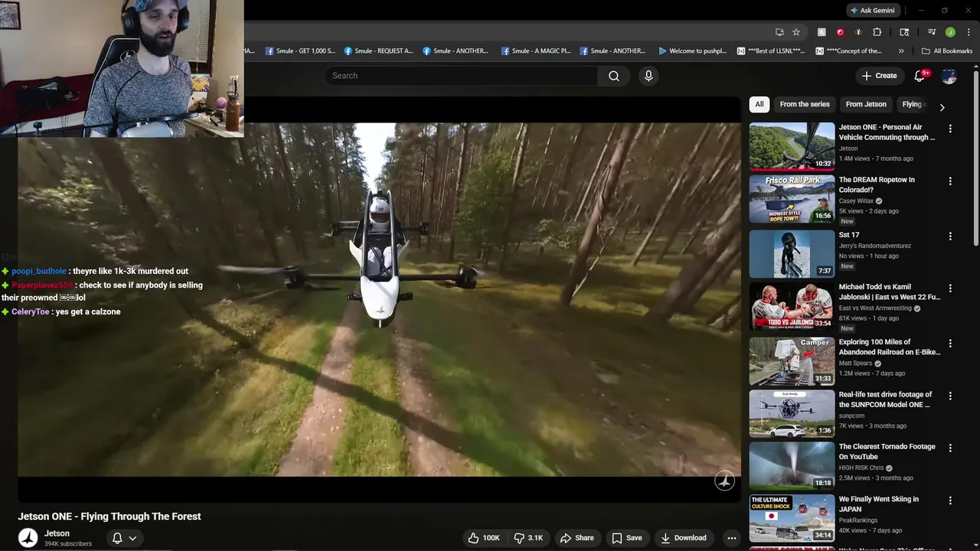The height and width of the screenshot is (551, 980).
Task: Open the Smule - REQUEST A... bookmark
Action: (x=378, y=51)
